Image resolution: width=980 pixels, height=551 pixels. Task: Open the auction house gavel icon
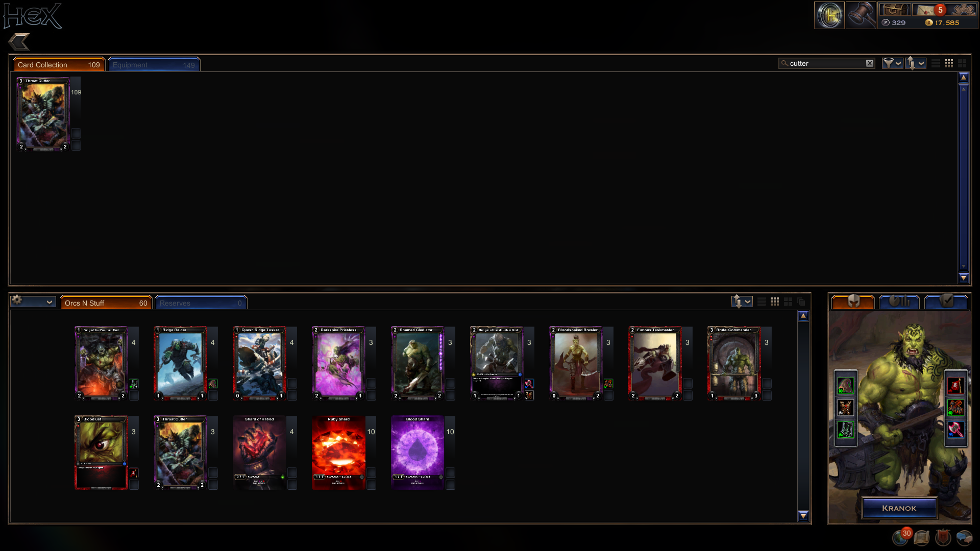click(x=861, y=15)
